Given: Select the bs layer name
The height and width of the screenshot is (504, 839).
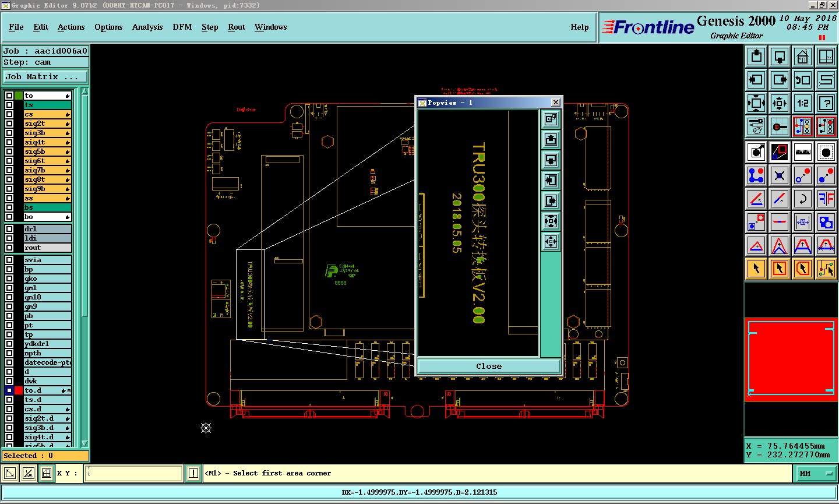Looking at the screenshot, I should coord(47,207).
